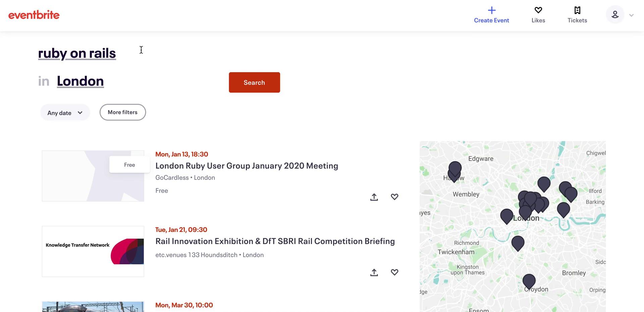Viewport: 644px width, 312px height.
Task: Open More filters
Action: [x=122, y=112]
